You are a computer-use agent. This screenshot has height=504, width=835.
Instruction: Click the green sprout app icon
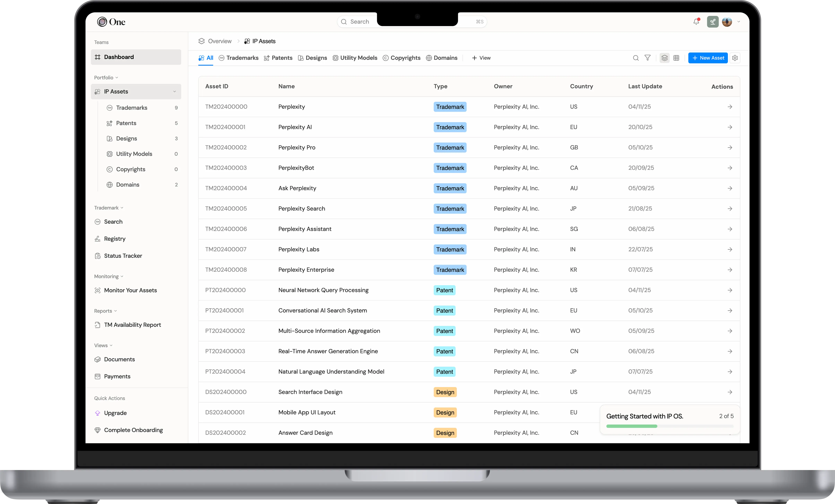pos(713,22)
